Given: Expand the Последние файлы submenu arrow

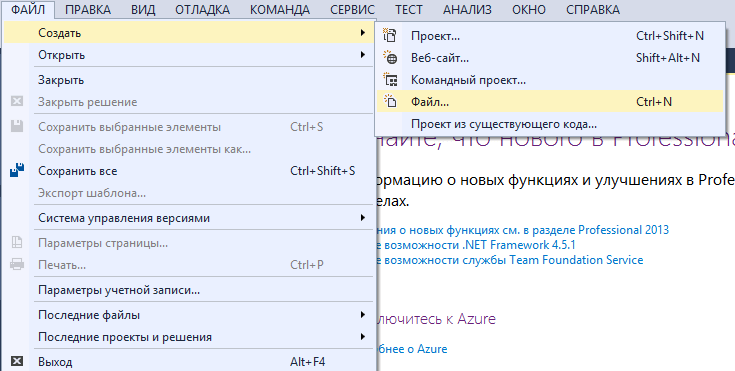Looking at the screenshot, I should 363,315.
